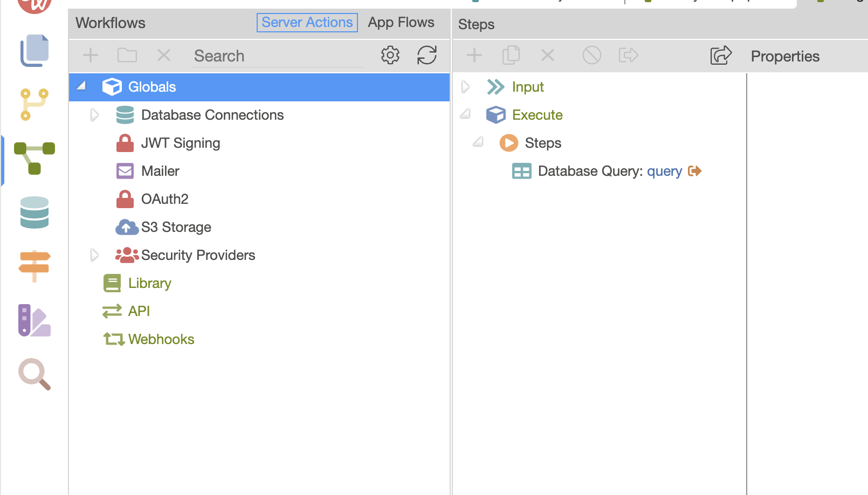Click the share icon next to Properties
Image resolution: width=868 pixels, height=495 pixels.
(720, 56)
